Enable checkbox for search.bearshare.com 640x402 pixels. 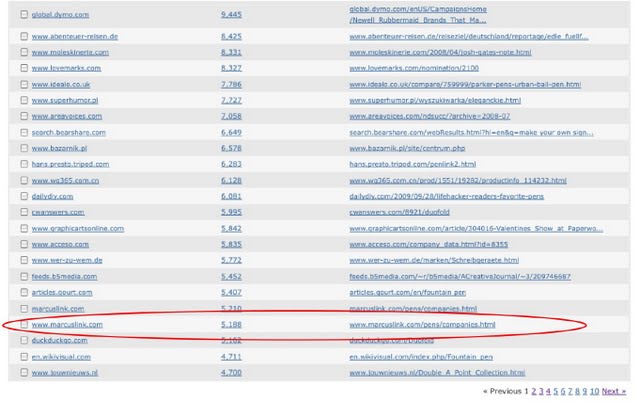tap(24, 133)
